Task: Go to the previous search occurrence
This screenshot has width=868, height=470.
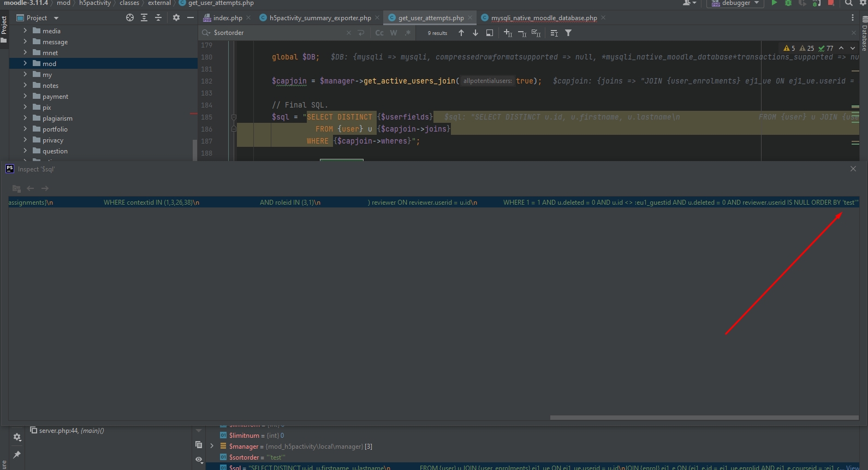Action: 461,33
